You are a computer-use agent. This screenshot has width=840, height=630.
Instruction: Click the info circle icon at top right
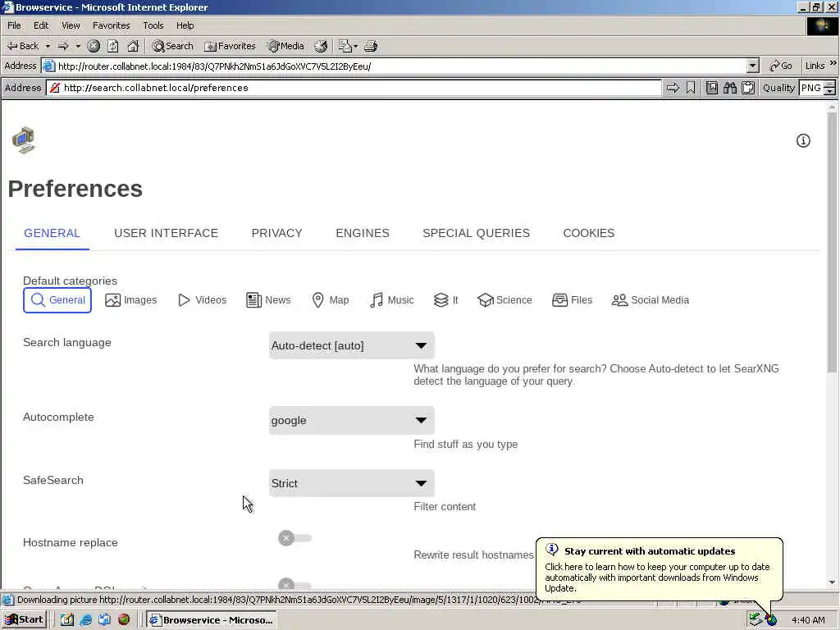[x=803, y=140]
